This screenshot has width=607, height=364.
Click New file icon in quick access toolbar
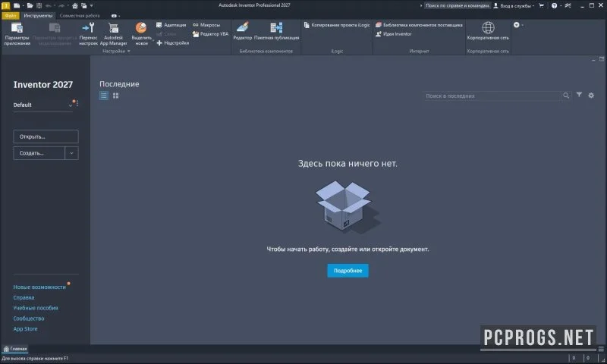tap(17, 5)
